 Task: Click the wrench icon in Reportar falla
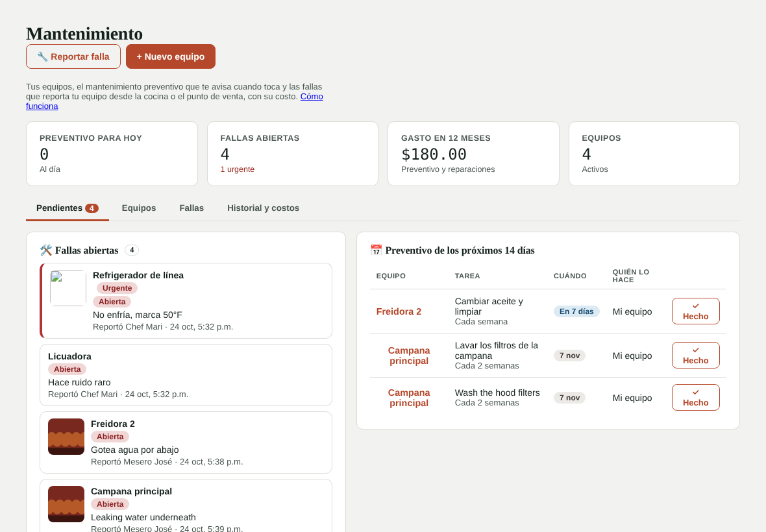click(x=42, y=56)
